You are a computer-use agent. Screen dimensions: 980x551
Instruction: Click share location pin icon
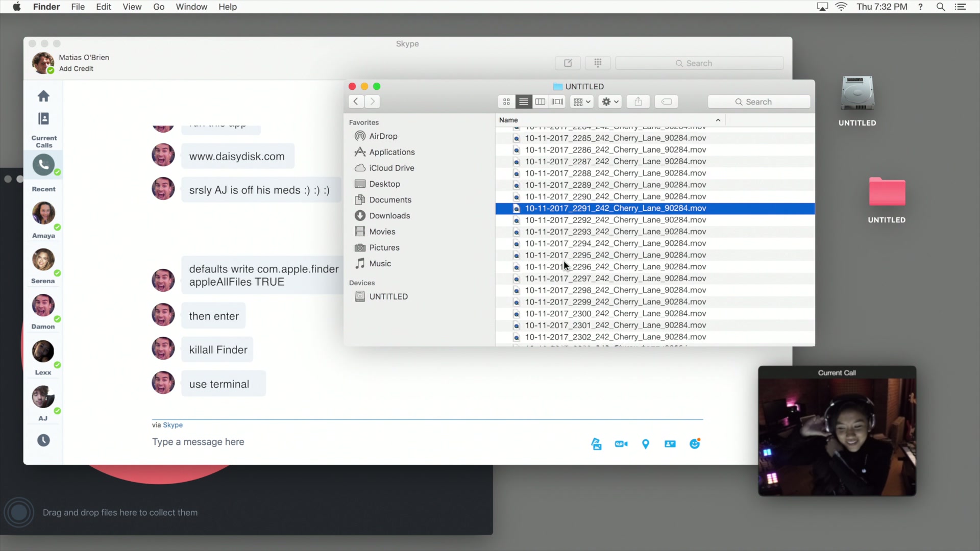pyautogui.click(x=646, y=444)
